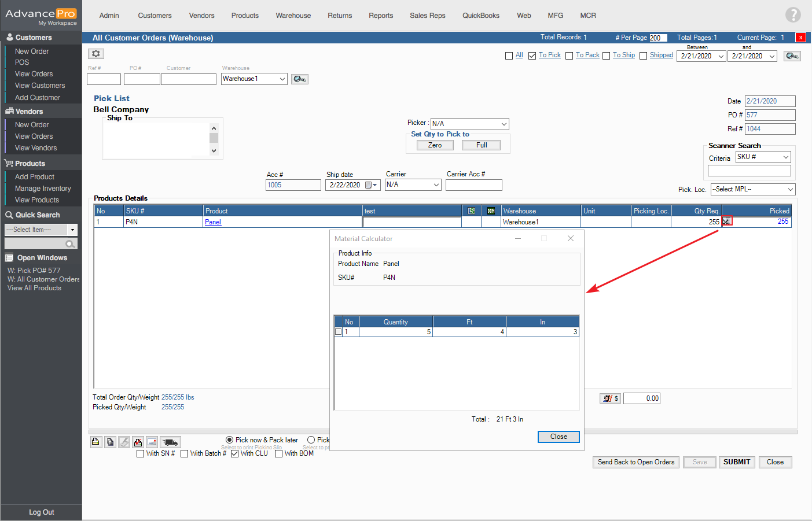
Task: Click the settings gear icon below title
Action: (96, 54)
